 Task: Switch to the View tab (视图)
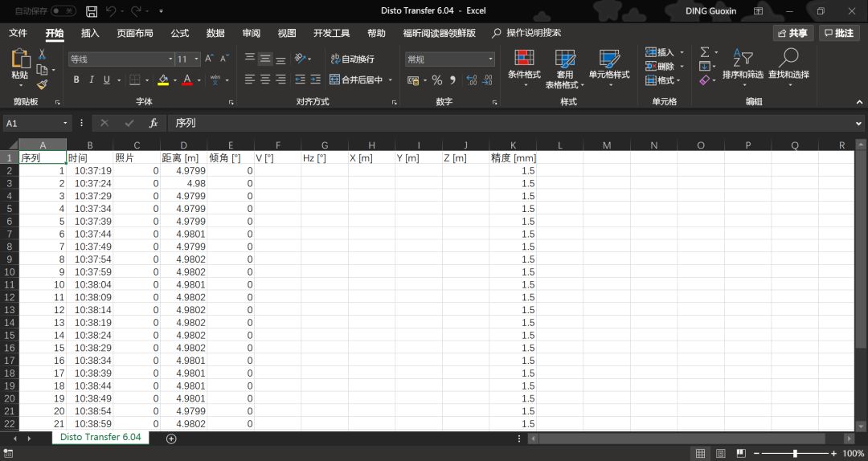287,33
